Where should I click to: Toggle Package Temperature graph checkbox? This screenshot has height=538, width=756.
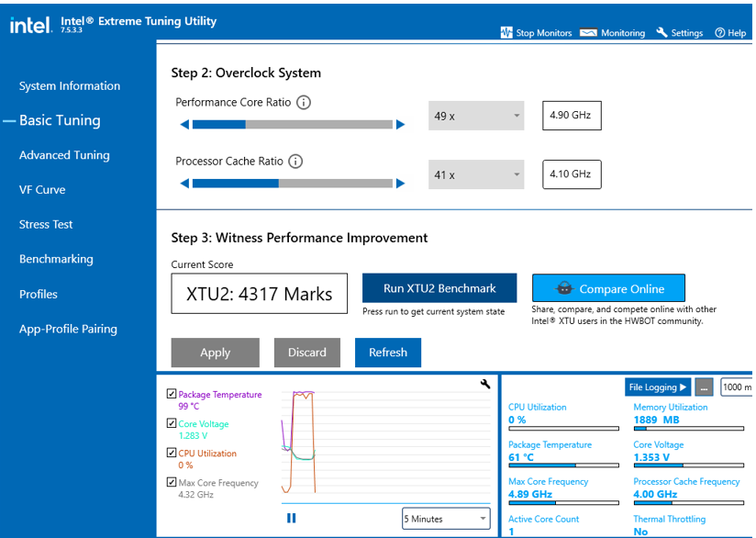[x=172, y=394]
